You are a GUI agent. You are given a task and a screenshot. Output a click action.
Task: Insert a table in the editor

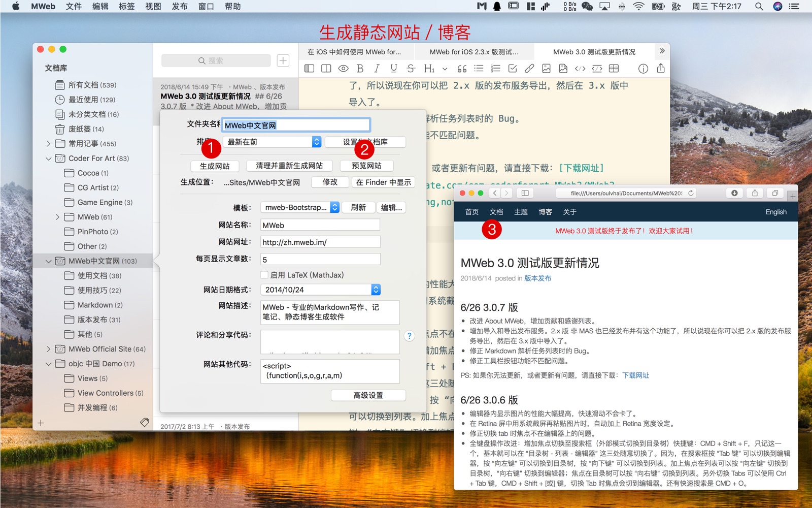tap(614, 69)
